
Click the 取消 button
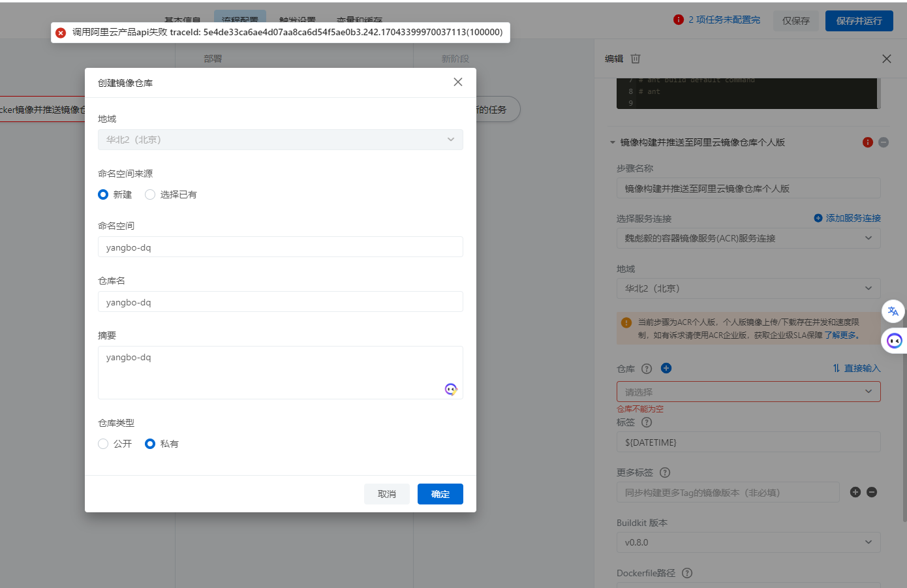[x=387, y=494]
